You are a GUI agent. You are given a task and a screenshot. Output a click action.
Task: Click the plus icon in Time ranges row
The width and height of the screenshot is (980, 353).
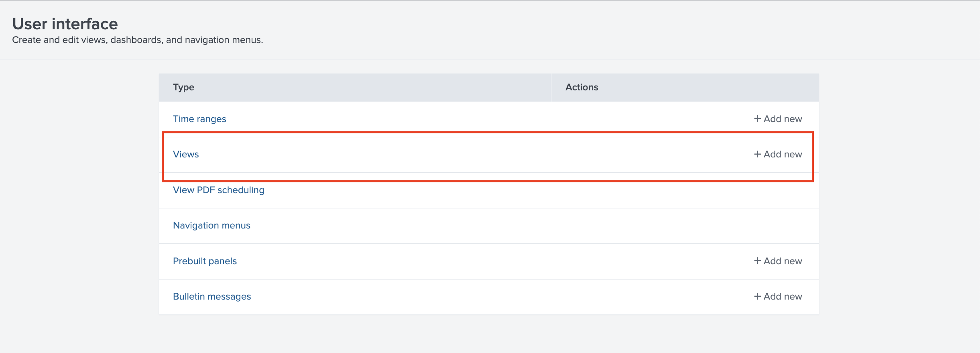point(757,118)
